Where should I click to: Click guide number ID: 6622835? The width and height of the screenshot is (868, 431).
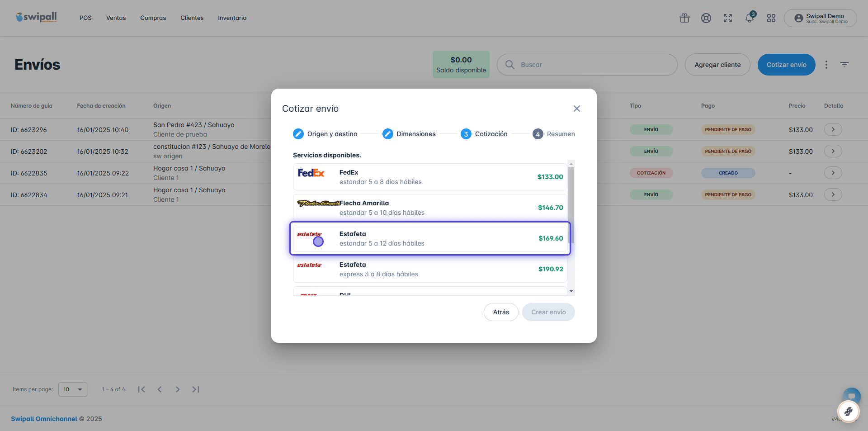(x=29, y=173)
